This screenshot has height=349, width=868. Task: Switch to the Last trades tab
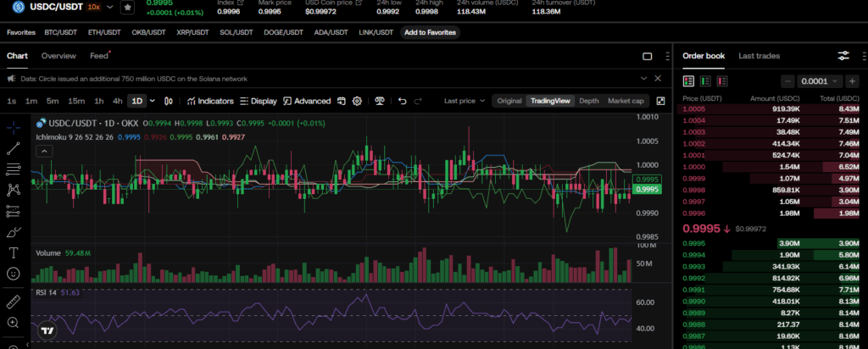pos(759,56)
